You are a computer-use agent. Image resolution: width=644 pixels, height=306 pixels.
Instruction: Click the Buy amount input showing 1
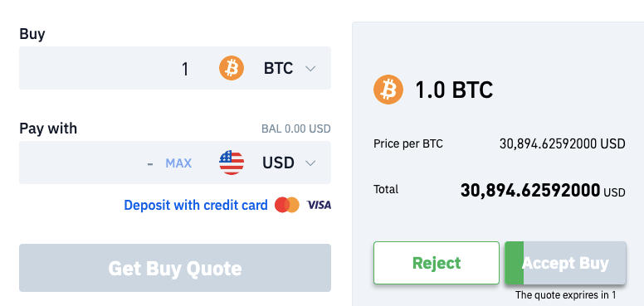(x=120, y=68)
